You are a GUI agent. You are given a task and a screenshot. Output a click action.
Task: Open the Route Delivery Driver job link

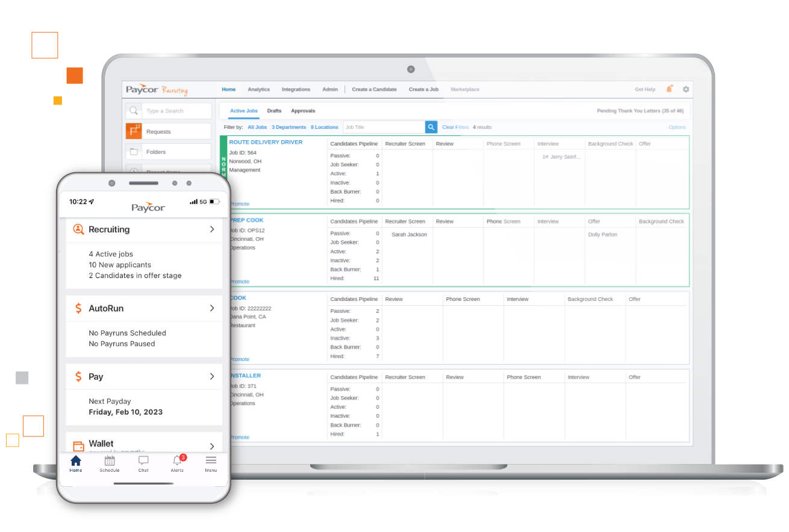[266, 143]
